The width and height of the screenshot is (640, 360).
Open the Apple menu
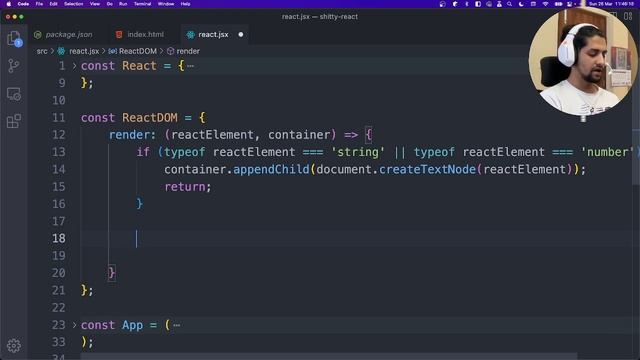(x=9, y=4)
